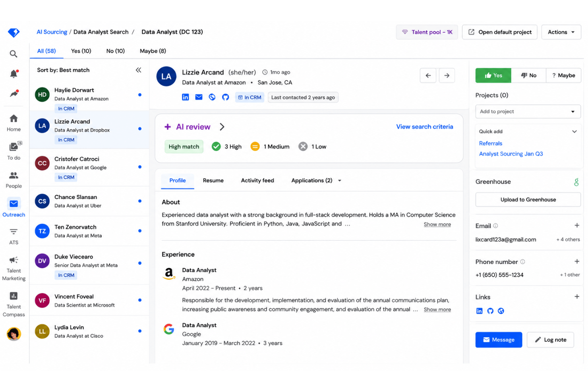Click the Phone number info icon
588x392 pixels.
[522, 262]
